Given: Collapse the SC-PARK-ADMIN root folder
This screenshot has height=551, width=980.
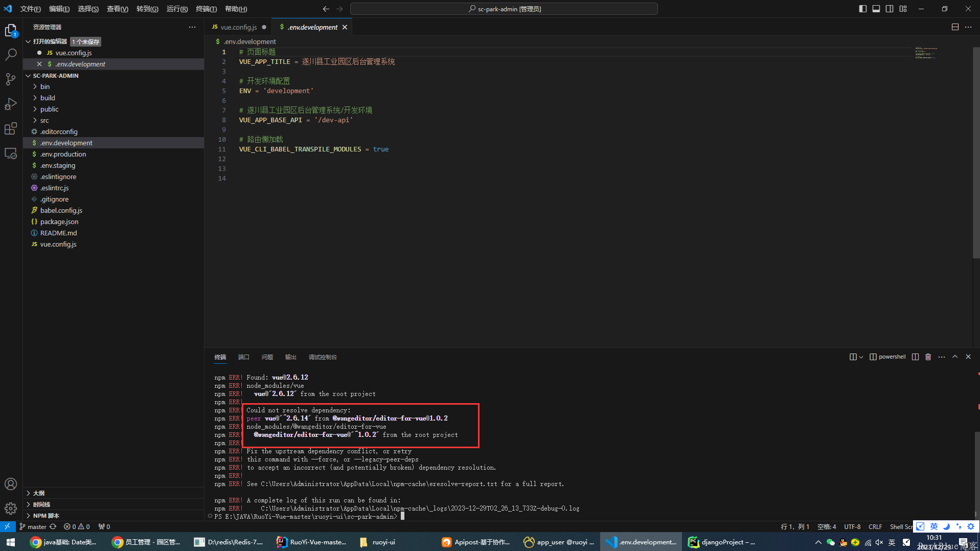Looking at the screenshot, I should point(29,75).
